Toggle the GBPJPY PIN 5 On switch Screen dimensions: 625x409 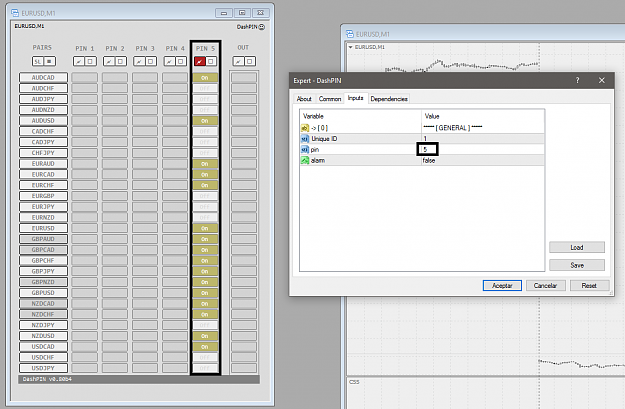pyautogui.click(x=205, y=271)
